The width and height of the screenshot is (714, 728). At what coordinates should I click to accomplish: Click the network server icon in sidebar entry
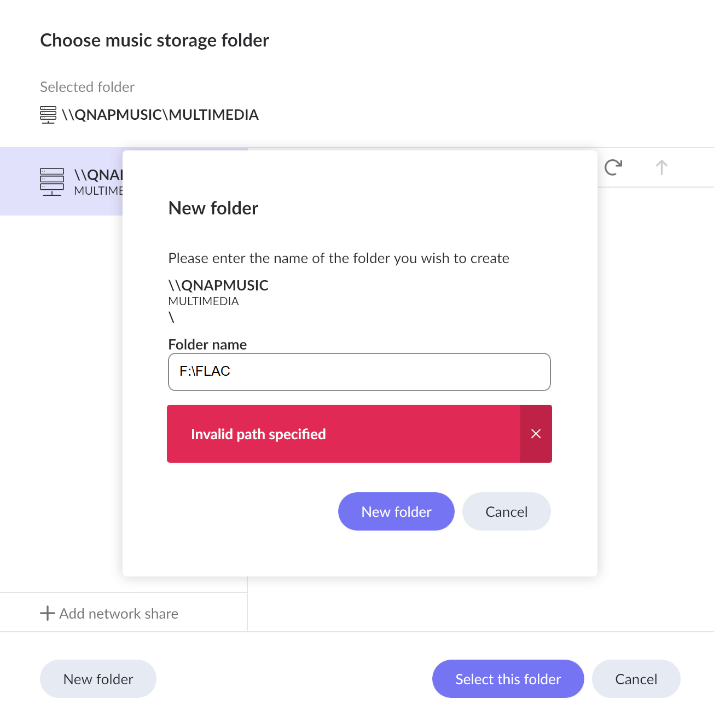(52, 182)
